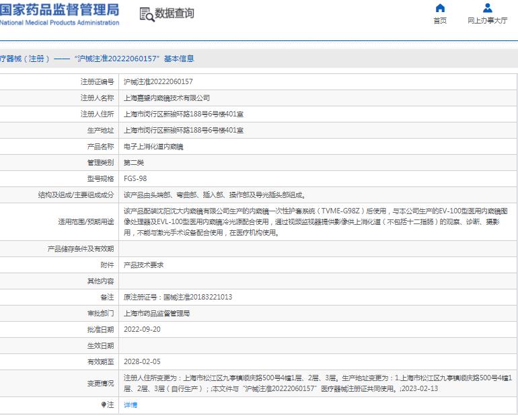Click the 上海市药品监督管理局 approval department value
The image size is (518, 420).
pyautogui.click(x=157, y=313)
